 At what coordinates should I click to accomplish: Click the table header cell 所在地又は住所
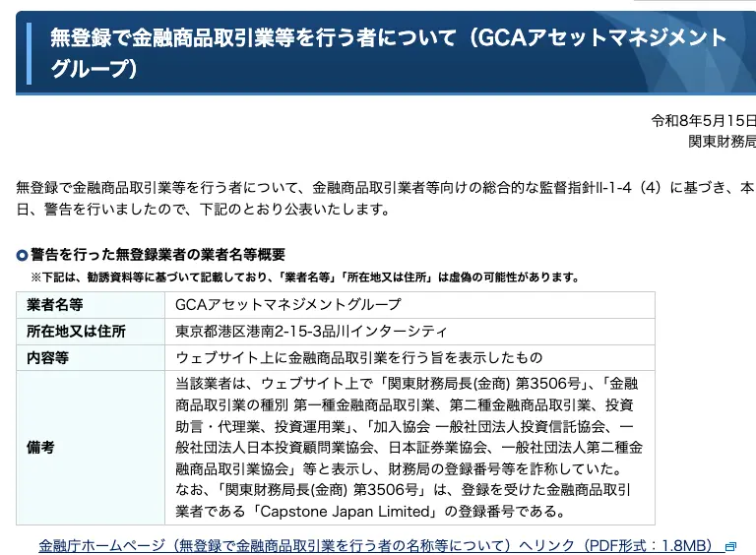pyautogui.click(x=91, y=331)
